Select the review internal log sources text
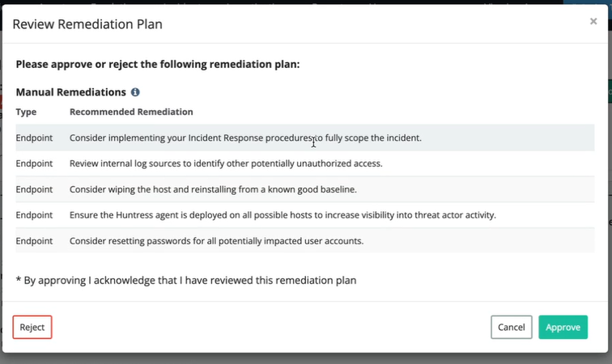 pyautogui.click(x=226, y=163)
